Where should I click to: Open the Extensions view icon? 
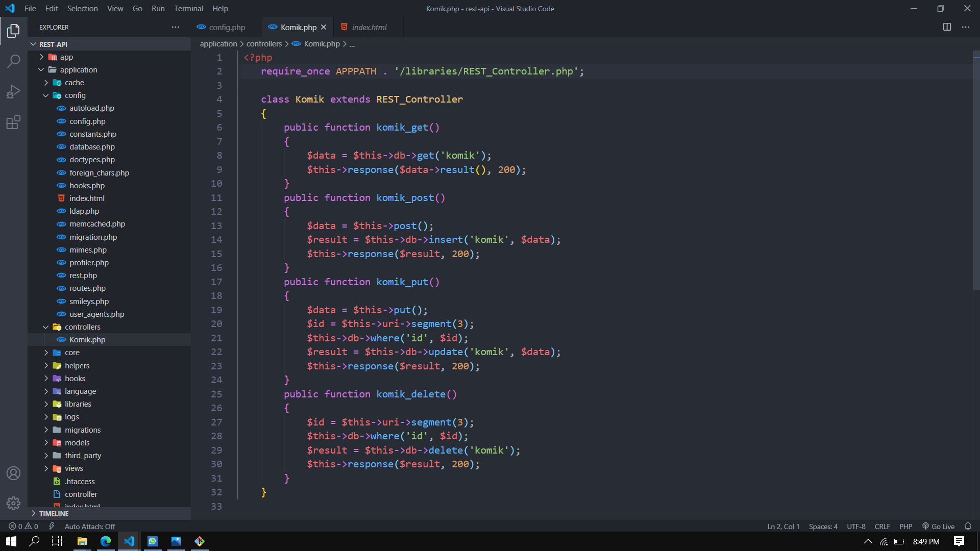coord(13,122)
